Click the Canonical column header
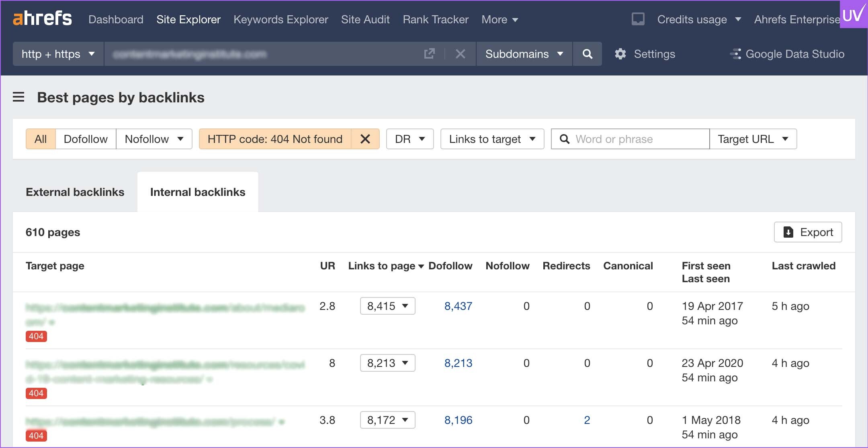Image resolution: width=868 pixels, height=448 pixels. [628, 266]
